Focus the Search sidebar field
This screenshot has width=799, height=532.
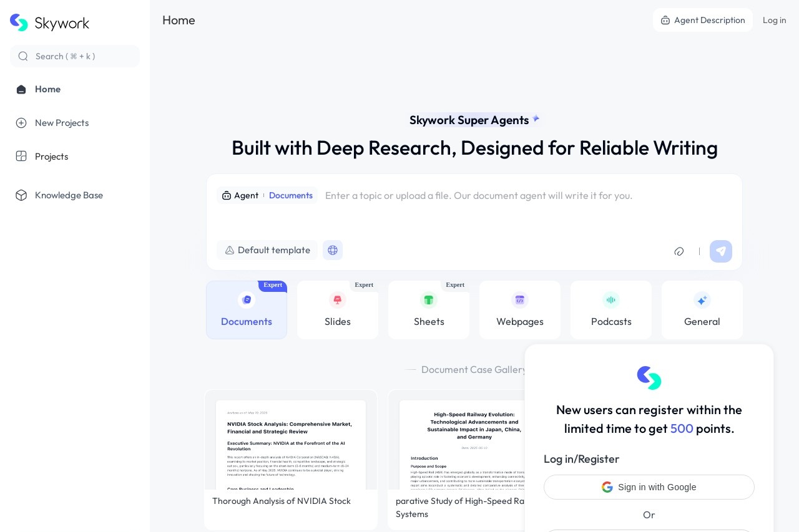(x=75, y=56)
